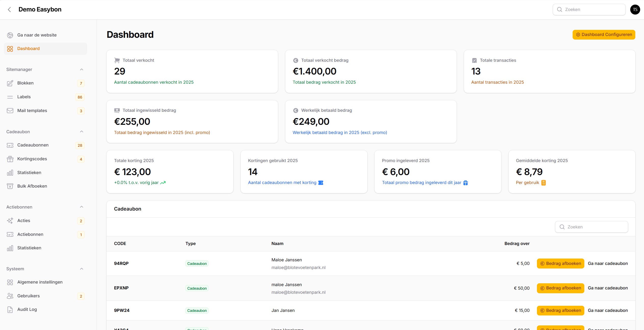
Task: Switch to the Dashboard menu item
Action: pyautogui.click(x=28, y=48)
